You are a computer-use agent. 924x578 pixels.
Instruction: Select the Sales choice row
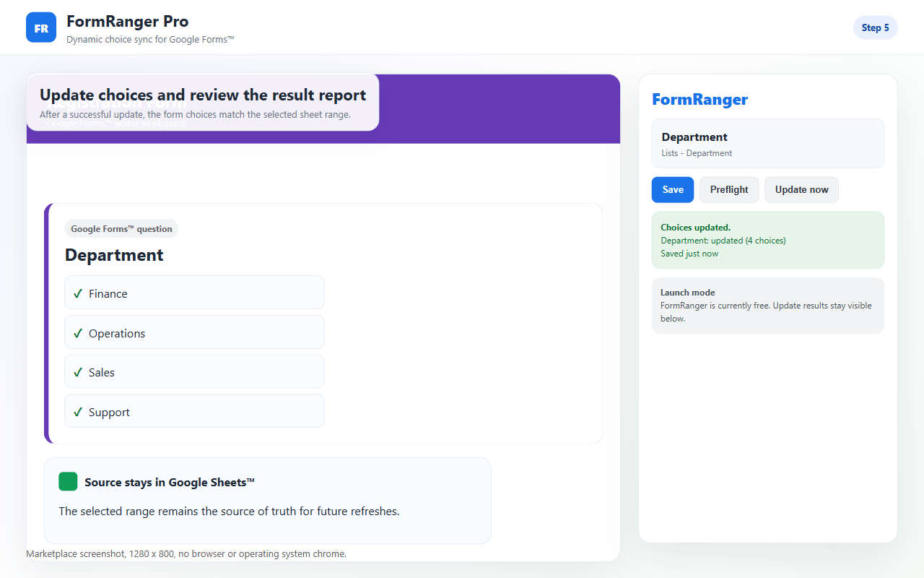coord(194,371)
